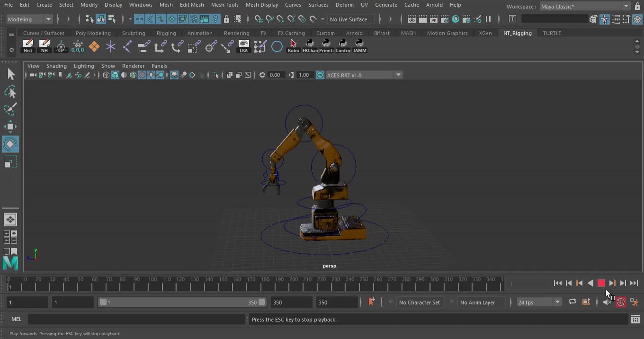Enable the Auto Keyframe toggle
The image size is (644, 339).
(621, 302)
